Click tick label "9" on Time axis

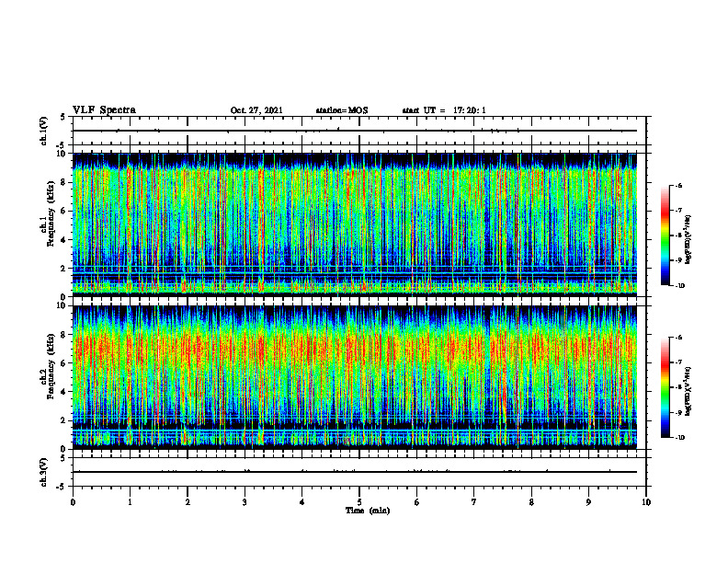pyautogui.click(x=588, y=502)
